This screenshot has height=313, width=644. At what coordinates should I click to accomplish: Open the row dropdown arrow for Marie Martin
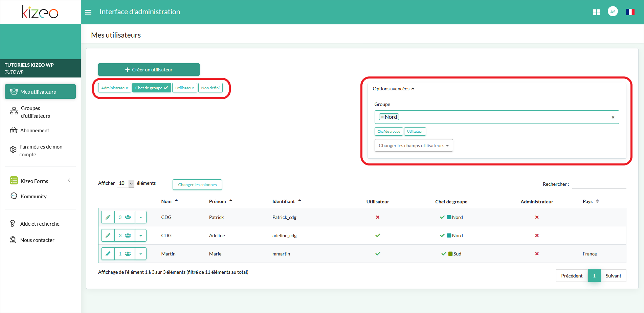(x=141, y=254)
